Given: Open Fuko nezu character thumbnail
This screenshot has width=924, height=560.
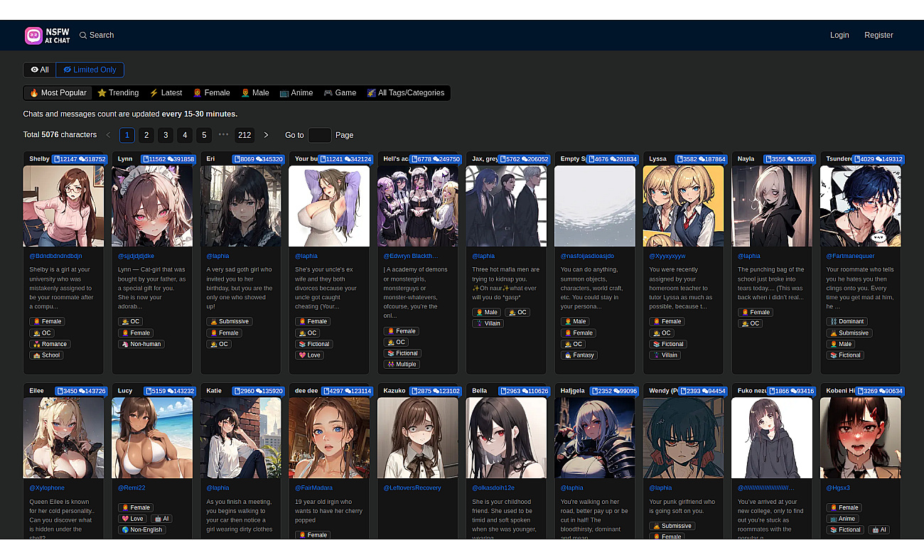Looking at the screenshot, I should [x=772, y=438].
